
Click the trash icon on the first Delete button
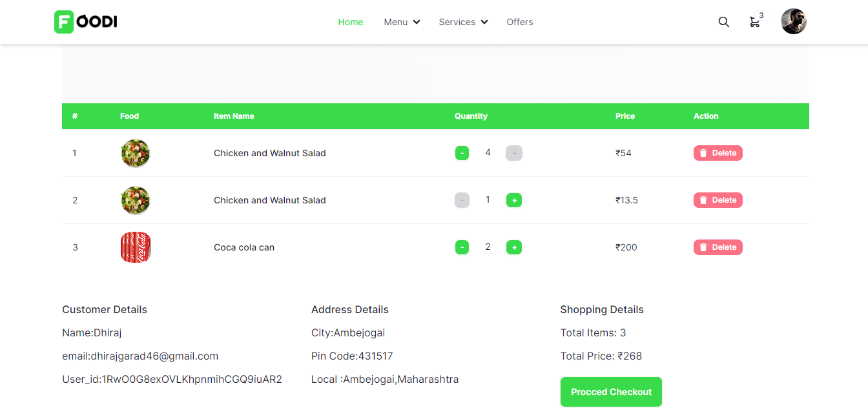click(704, 153)
